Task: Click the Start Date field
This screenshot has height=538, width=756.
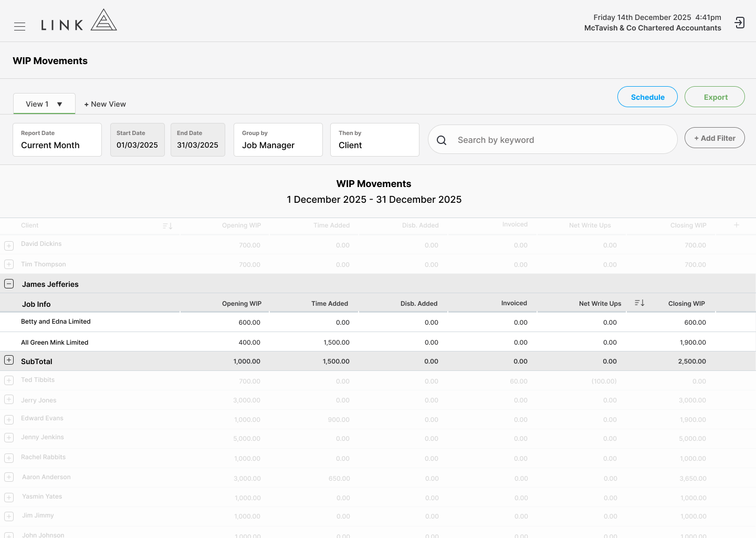Action: (x=138, y=140)
